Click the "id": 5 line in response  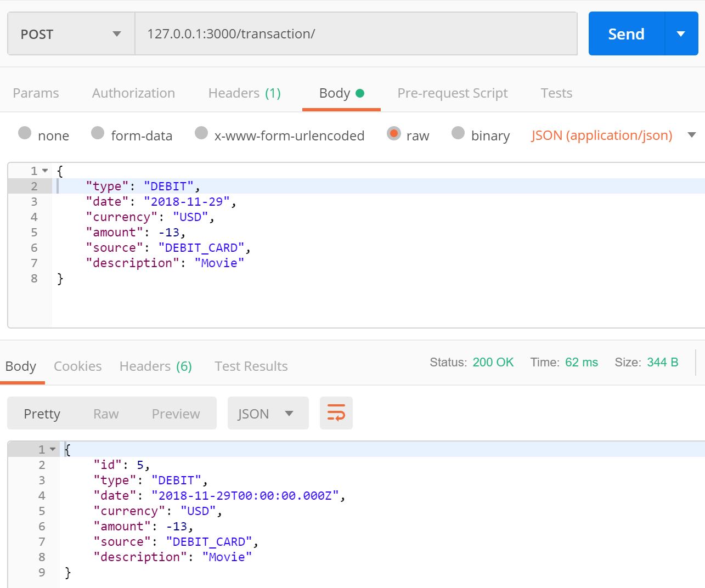[x=122, y=465]
